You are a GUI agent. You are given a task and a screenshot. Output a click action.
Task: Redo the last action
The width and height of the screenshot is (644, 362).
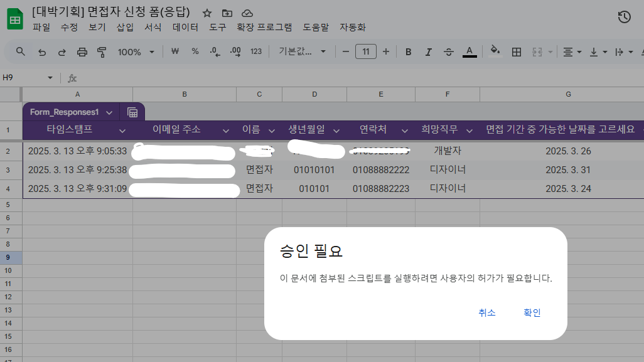(x=62, y=52)
